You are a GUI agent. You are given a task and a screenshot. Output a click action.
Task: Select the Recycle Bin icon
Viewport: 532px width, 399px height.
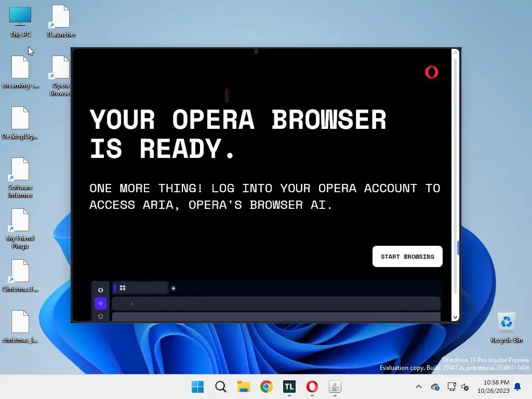point(506,327)
